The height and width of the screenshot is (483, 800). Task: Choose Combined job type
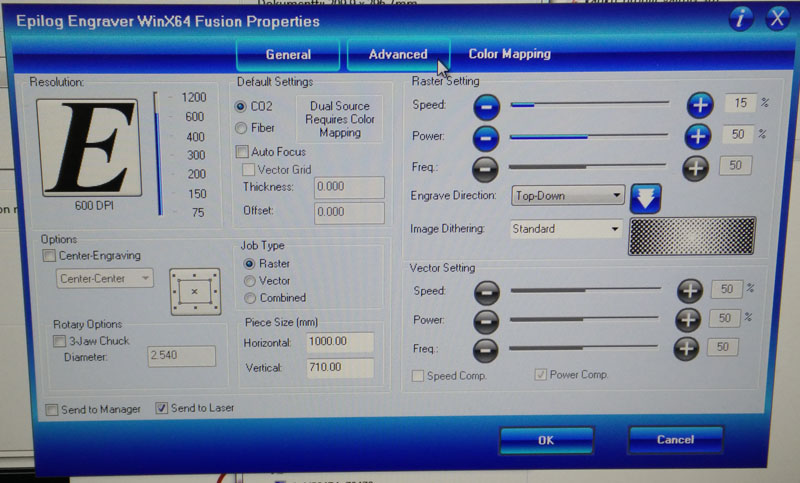click(250, 298)
